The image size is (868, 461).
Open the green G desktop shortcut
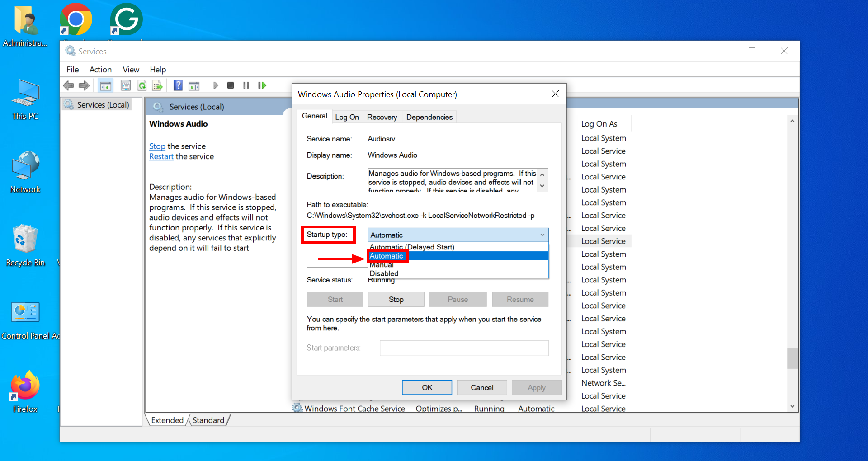pyautogui.click(x=126, y=20)
